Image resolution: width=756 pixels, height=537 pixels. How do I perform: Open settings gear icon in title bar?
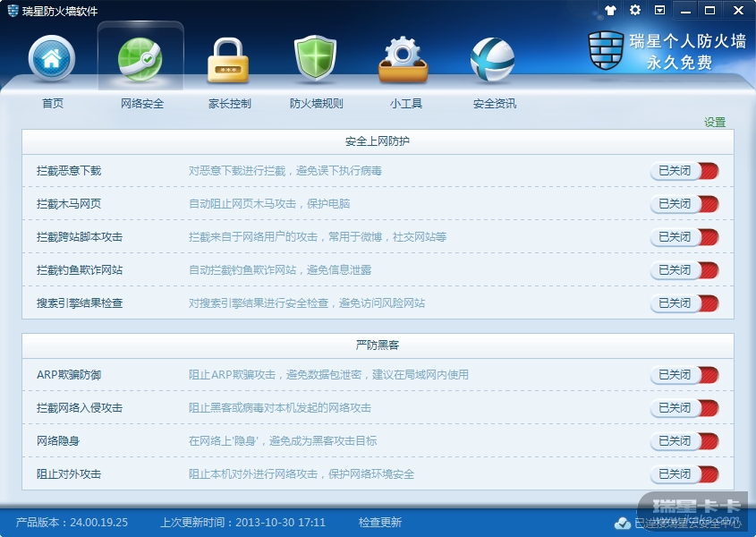point(635,10)
